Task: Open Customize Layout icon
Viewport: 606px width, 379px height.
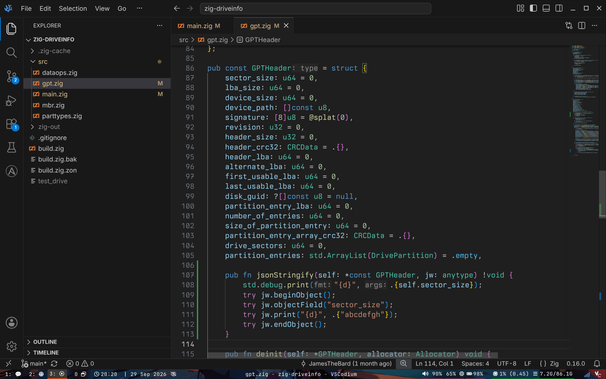Action: (520, 8)
